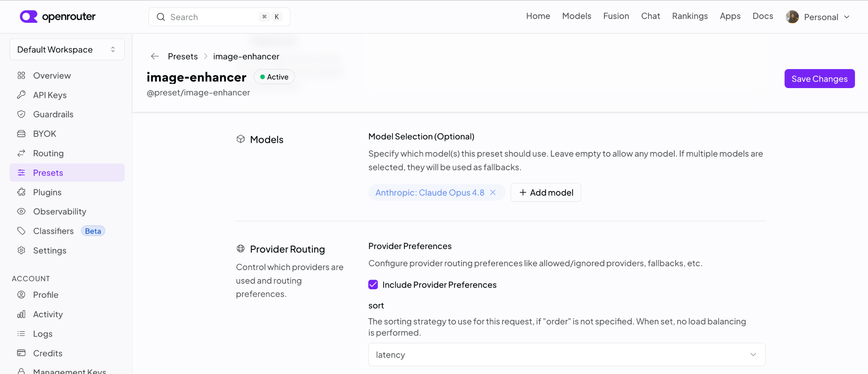Open Chat in top navigation
Viewport: 868px width, 374px height.
point(651,16)
